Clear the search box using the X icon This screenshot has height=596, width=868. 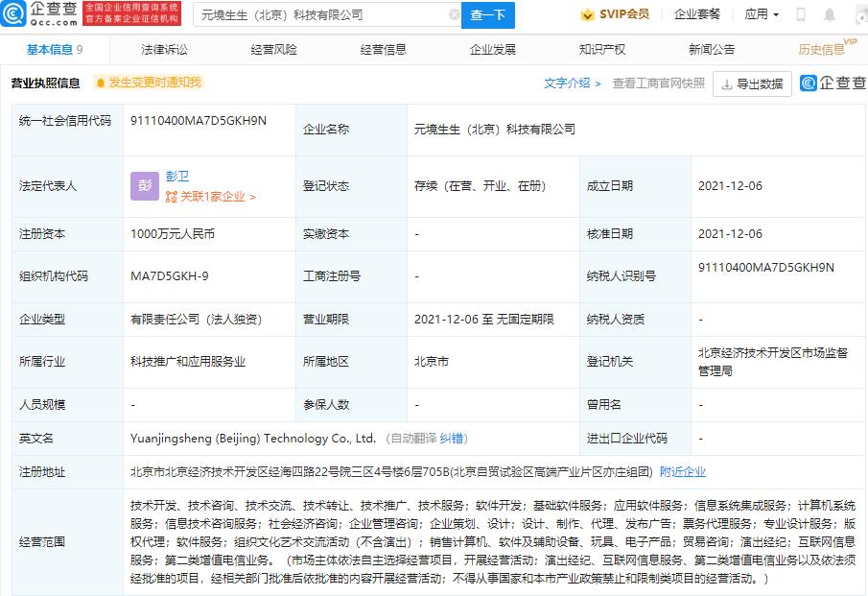point(455,14)
